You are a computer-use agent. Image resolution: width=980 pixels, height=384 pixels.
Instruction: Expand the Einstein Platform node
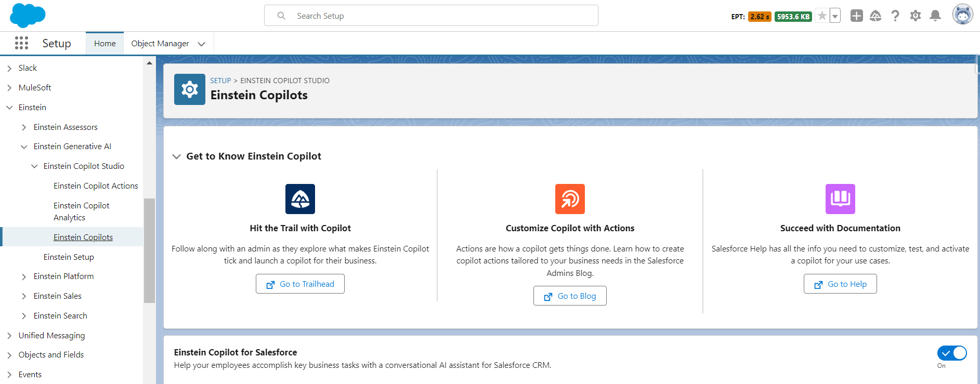24,277
